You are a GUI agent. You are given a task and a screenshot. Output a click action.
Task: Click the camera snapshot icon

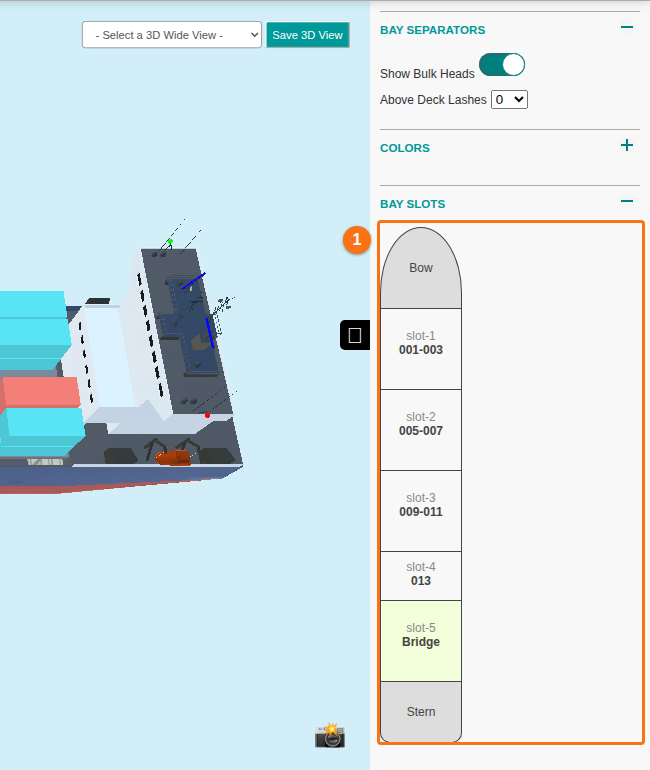(330, 735)
